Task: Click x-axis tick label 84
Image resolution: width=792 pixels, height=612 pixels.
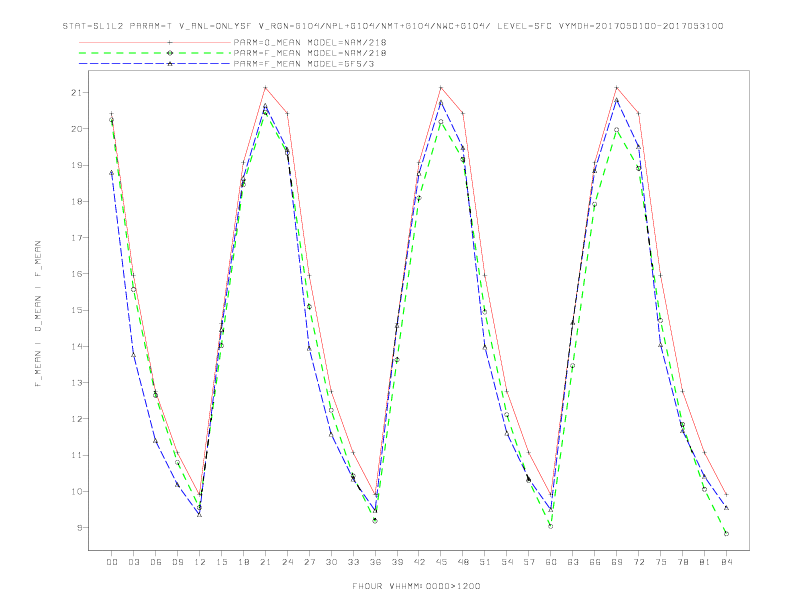Action: pyautogui.click(x=726, y=562)
